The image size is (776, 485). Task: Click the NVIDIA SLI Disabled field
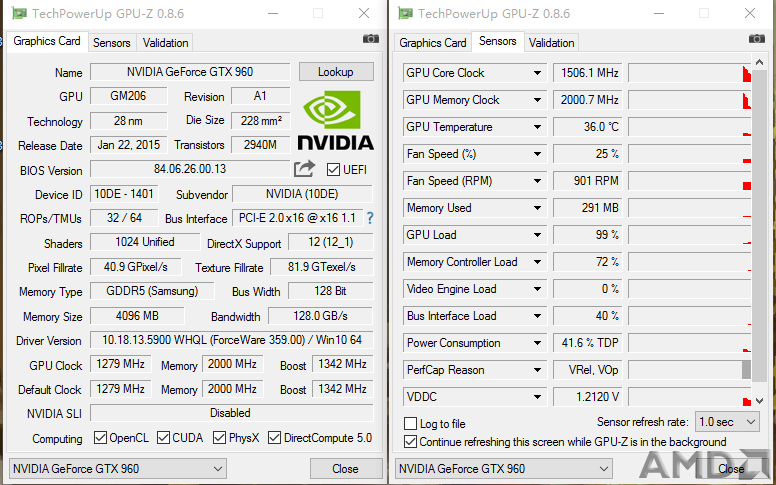(232, 413)
